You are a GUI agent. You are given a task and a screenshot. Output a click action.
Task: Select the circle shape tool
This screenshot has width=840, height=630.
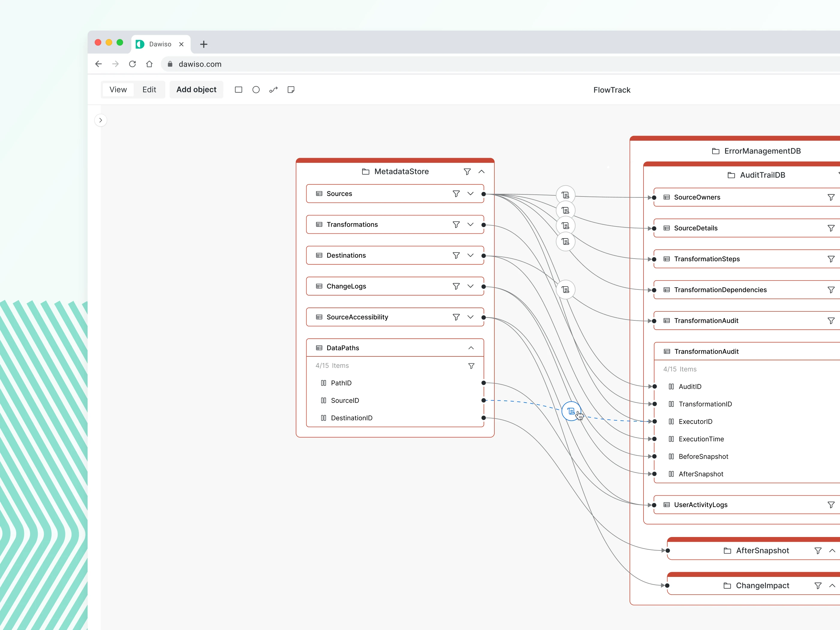point(256,90)
